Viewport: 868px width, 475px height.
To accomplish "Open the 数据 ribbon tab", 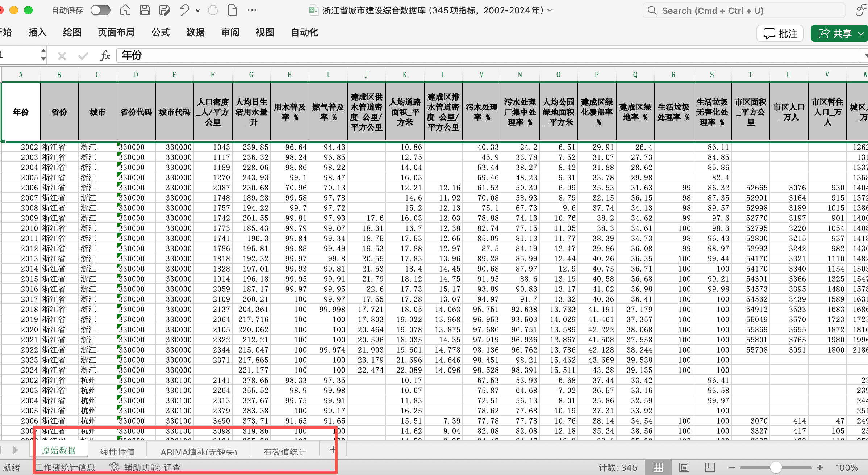I will [195, 33].
